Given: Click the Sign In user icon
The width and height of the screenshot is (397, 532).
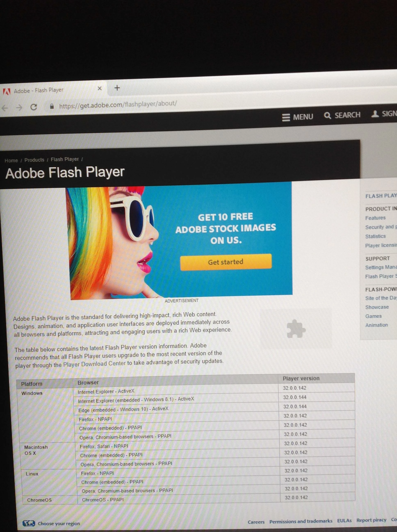Looking at the screenshot, I should tap(375, 114).
